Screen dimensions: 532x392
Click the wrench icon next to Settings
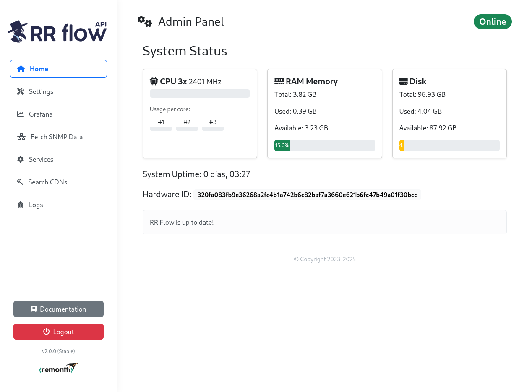click(21, 91)
